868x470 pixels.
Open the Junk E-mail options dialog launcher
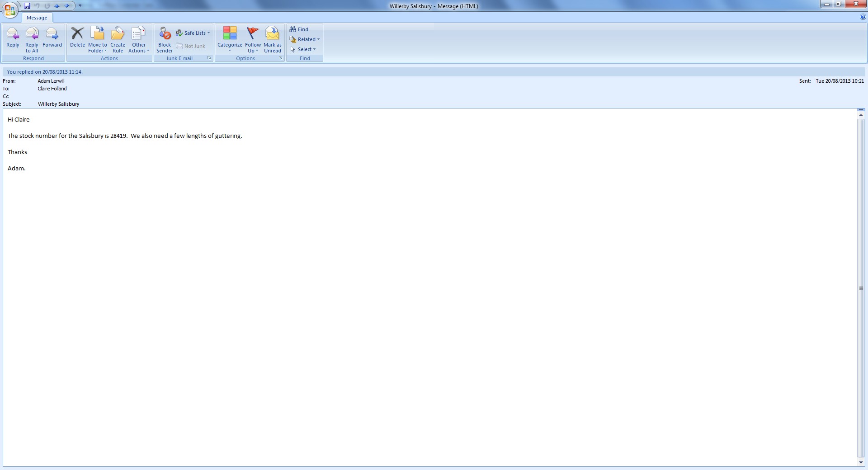(x=209, y=58)
